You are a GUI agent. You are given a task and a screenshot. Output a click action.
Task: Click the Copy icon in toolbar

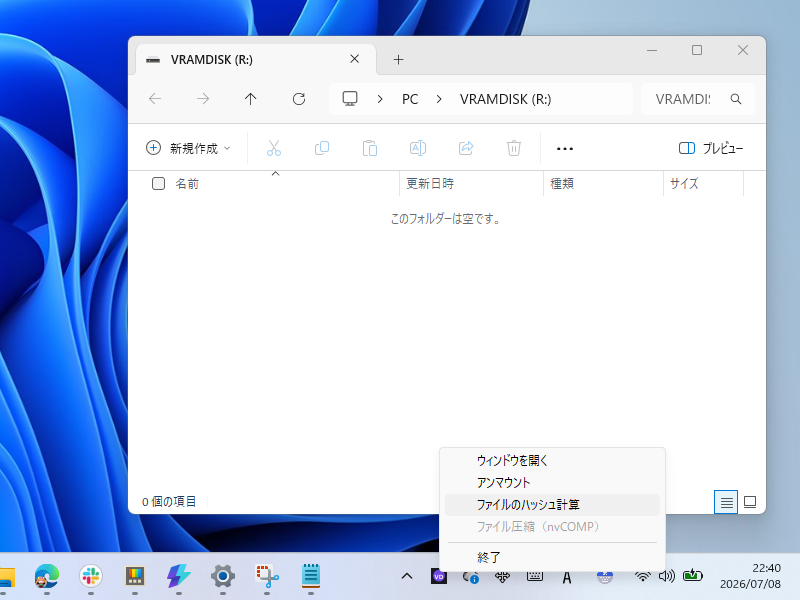pyautogui.click(x=322, y=148)
